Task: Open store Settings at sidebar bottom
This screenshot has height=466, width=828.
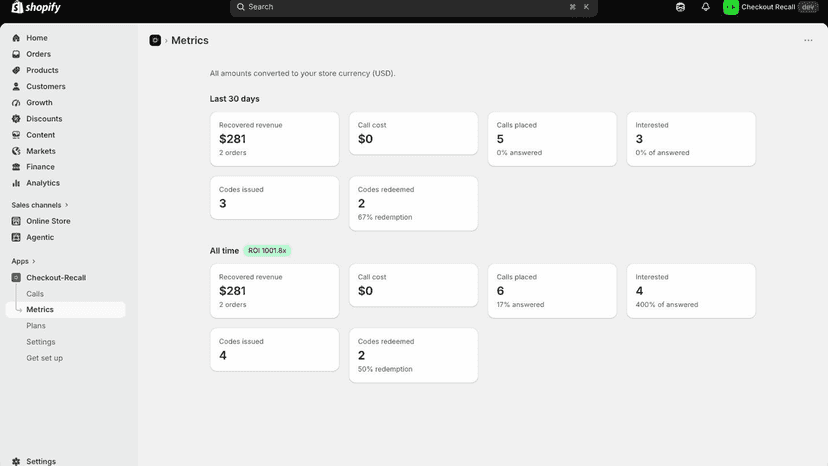Action: (x=41, y=461)
